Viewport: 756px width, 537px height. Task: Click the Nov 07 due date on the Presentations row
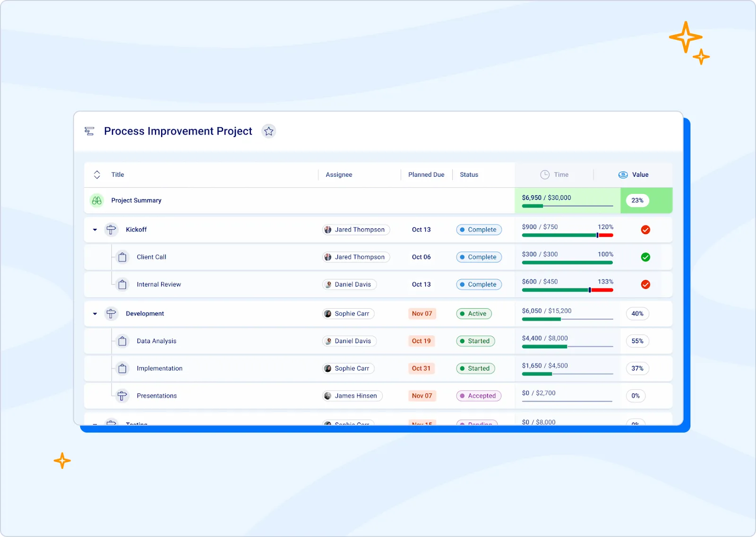click(x=422, y=396)
